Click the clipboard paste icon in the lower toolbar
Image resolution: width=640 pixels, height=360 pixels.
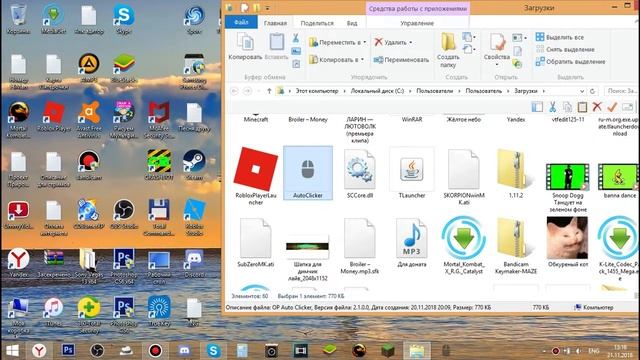pyautogui.click(x=582, y=107)
